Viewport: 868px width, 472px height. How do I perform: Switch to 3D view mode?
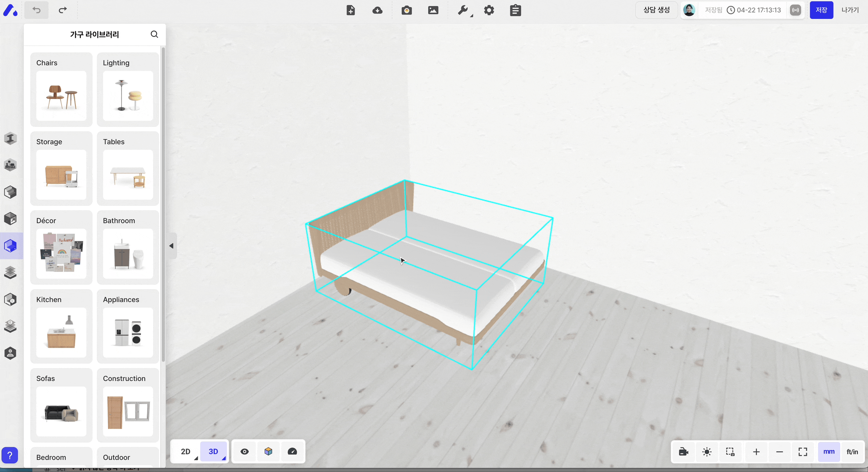click(213, 451)
